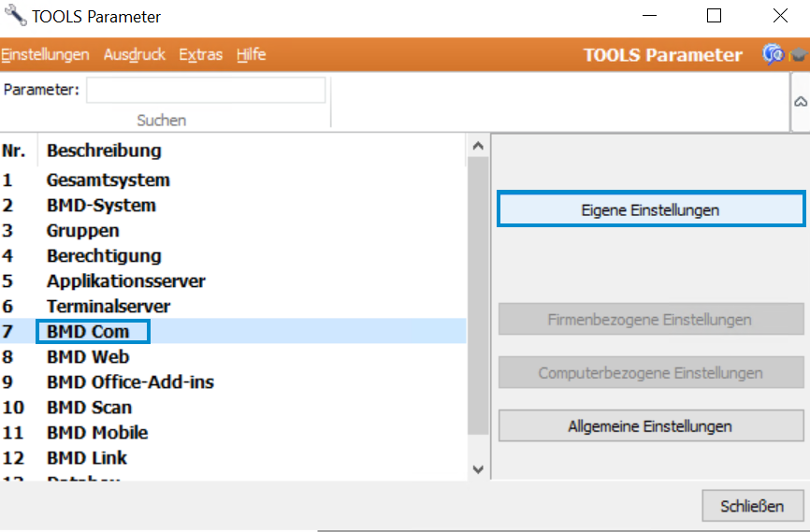Select the BMD Office-Add-ins entry
The image size is (810, 532).
pyautogui.click(x=233, y=381)
